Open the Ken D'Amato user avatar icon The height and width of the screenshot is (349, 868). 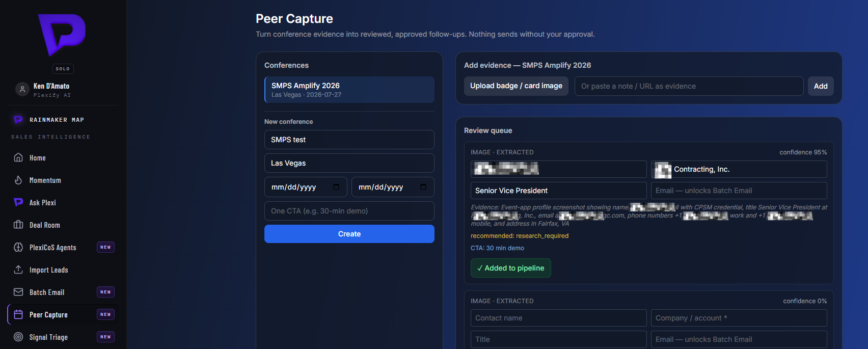(22, 90)
